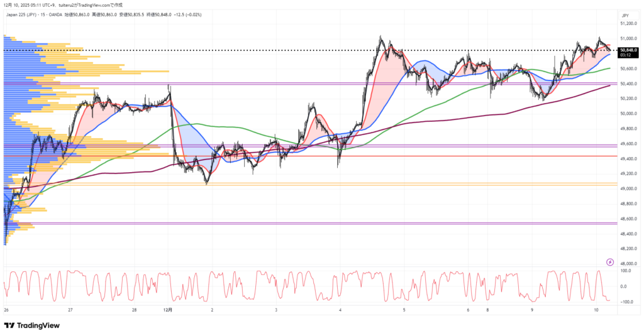Open the JPY currency label on price axis
Screen dimensions: 644x336
click(625, 15)
